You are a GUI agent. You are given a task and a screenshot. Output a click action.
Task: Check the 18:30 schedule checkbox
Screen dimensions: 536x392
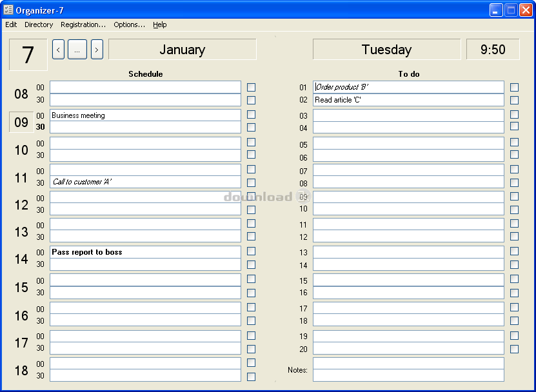point(252,377)
